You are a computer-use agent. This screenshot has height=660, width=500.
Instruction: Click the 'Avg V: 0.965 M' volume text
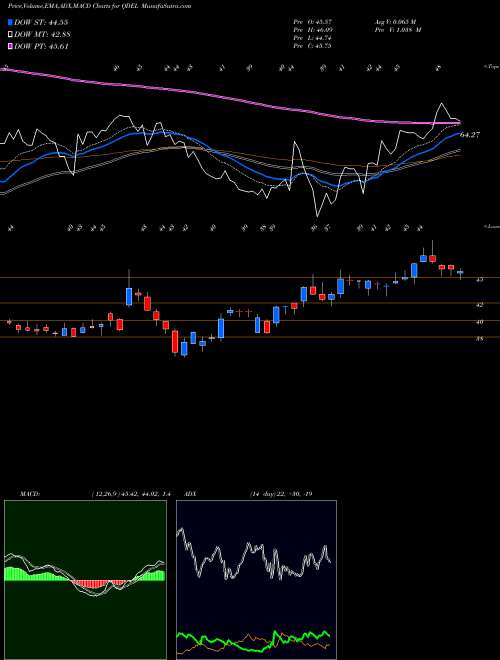397,22
